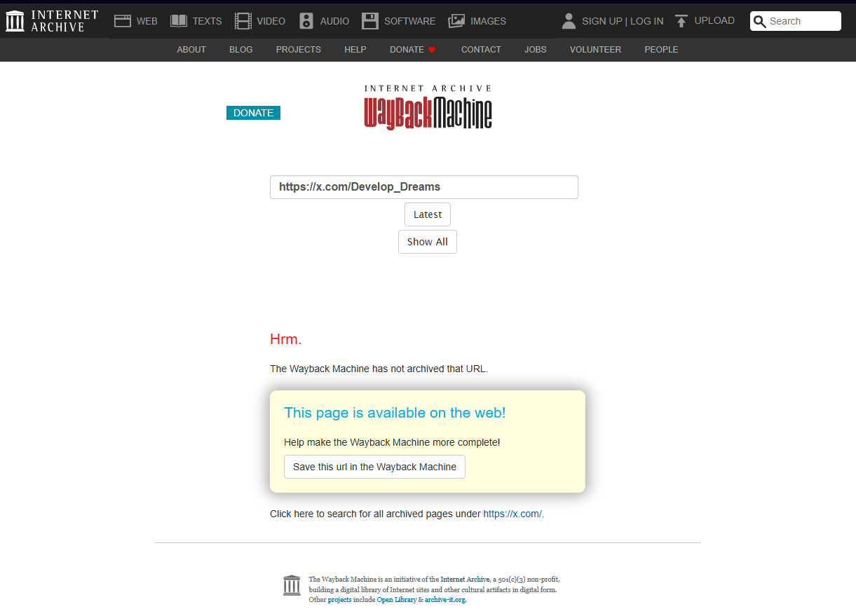The height and width of the screenshot is (616, 856).
Task: Open the Internet Archive footer link
Action: click(465, 580)
